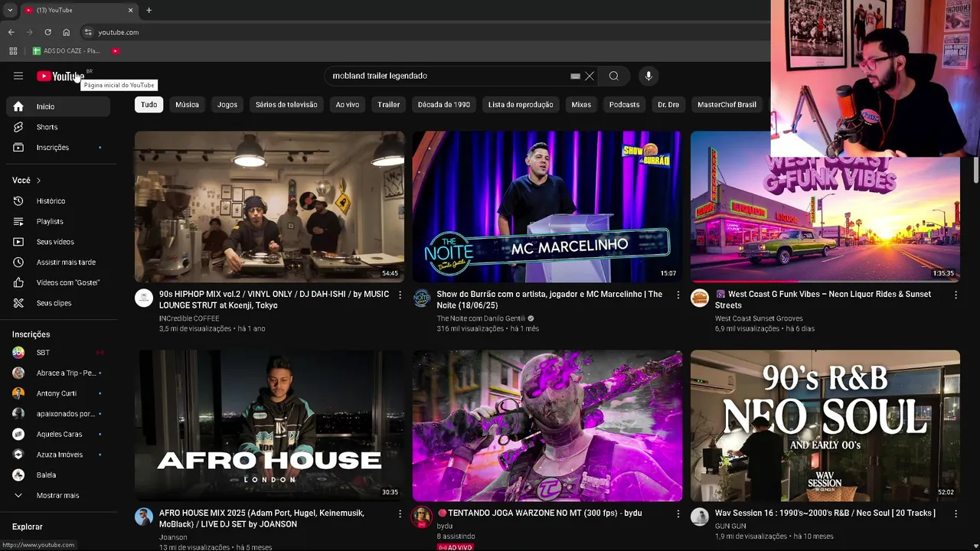Open Antony Curti channel subscription

click(x=58, y=393)
